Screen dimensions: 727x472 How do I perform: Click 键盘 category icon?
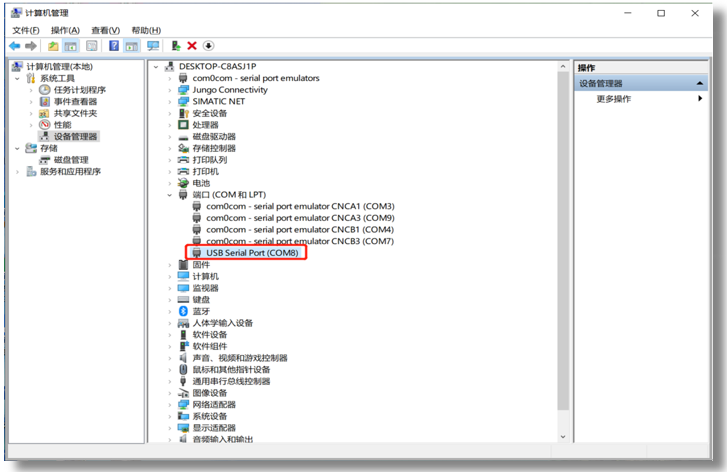coord(184,300)
